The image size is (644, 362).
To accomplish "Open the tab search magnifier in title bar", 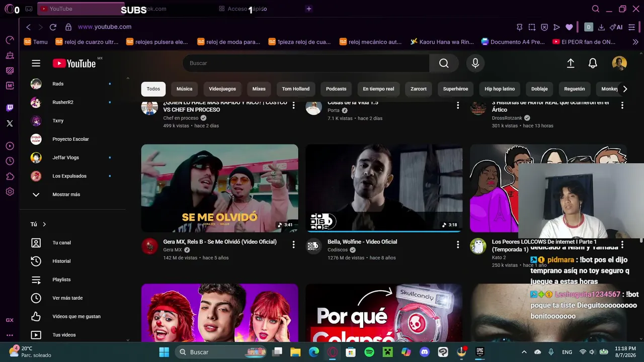I will point(596,9).
